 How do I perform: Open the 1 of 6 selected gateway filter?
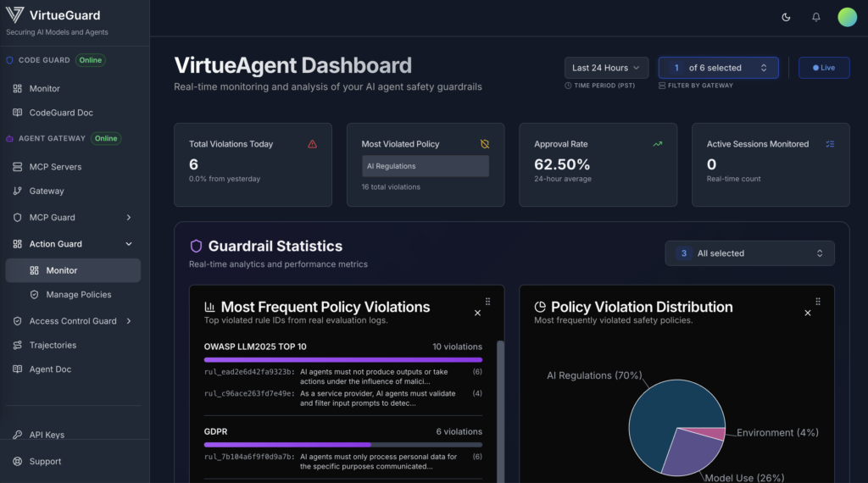click(x=719, y=68)
